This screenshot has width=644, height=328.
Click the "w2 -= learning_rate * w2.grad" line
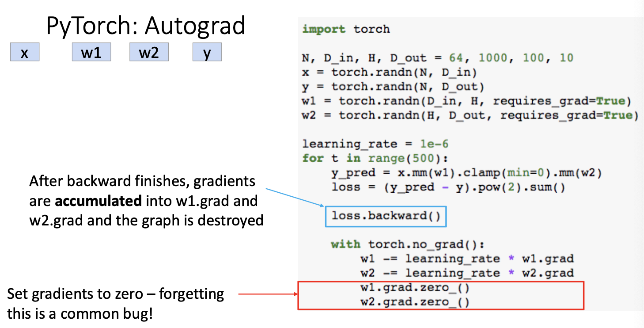[x=467, y=273]
